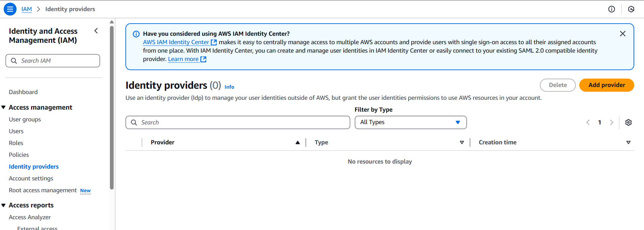The width and height of the screenshot is (644, 230).
Task: Open Access Analyzer
Action: (30, 217)
